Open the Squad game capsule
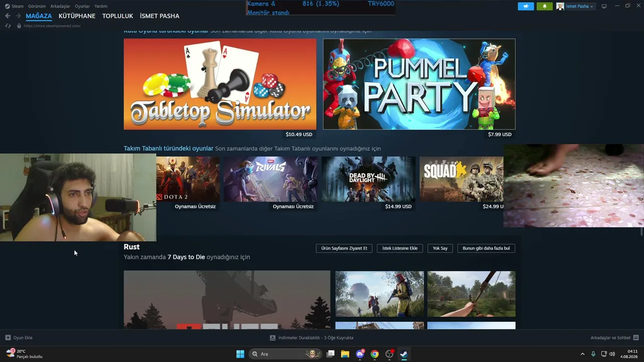This screenshot has width=644, height=362. pos(462,179)
